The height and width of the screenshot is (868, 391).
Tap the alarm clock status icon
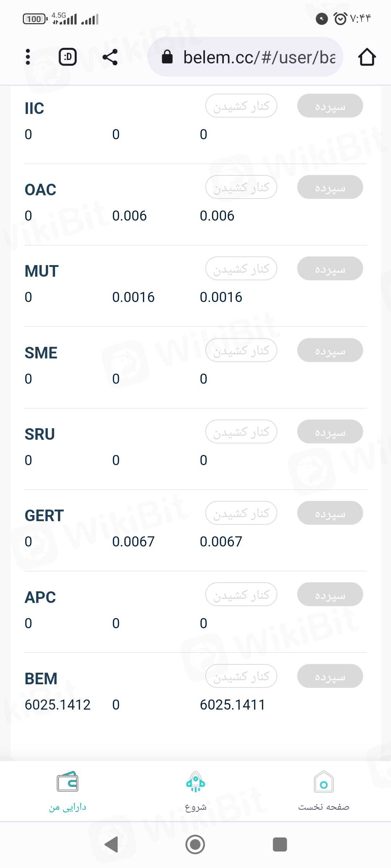click(x=340, y=18)
